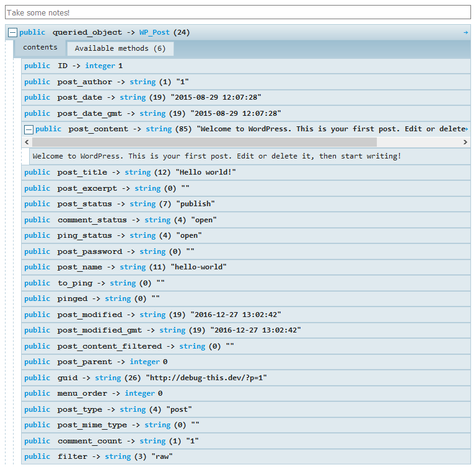Select the guid debug-this.dev row
476x470 pixels.
[246, 378]
